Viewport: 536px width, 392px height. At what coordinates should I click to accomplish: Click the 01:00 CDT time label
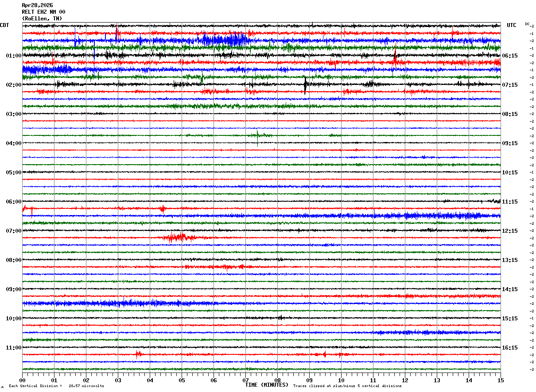coord(13,56)
